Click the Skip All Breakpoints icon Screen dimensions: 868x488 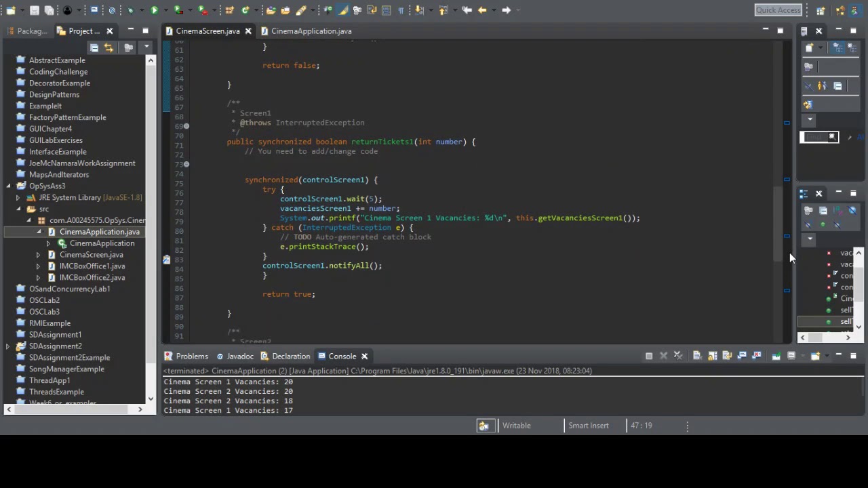[112, 10]
